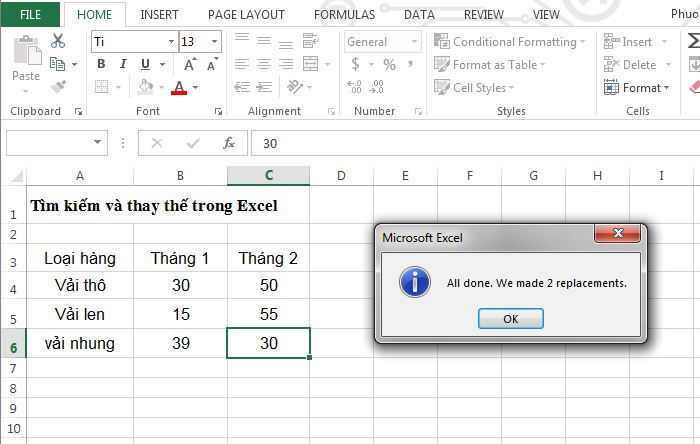Toggle Underline formatting
This screenshot has height=444, width=700.
point(146,65)
